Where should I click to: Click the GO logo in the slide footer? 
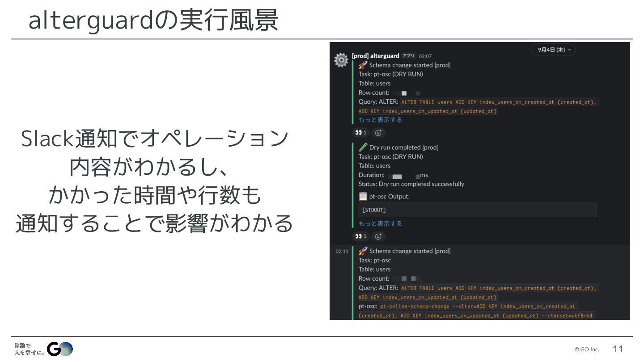click(60, 349)
